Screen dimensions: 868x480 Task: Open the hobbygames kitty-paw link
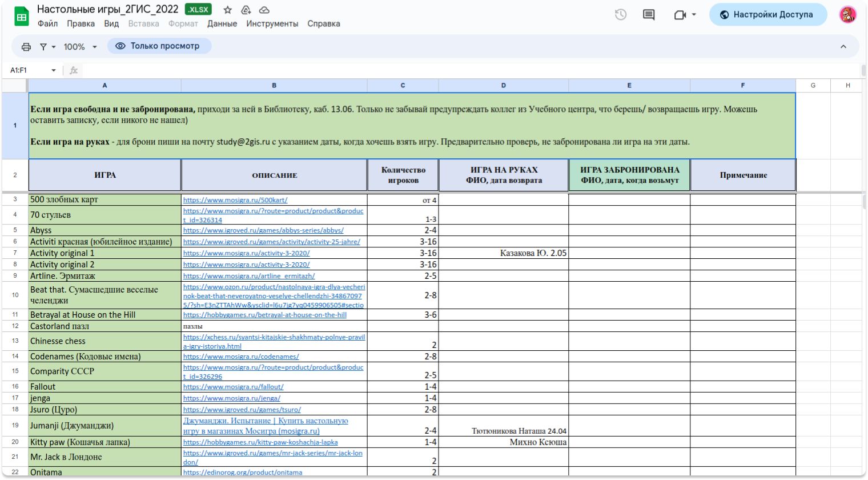pos(260,442)
